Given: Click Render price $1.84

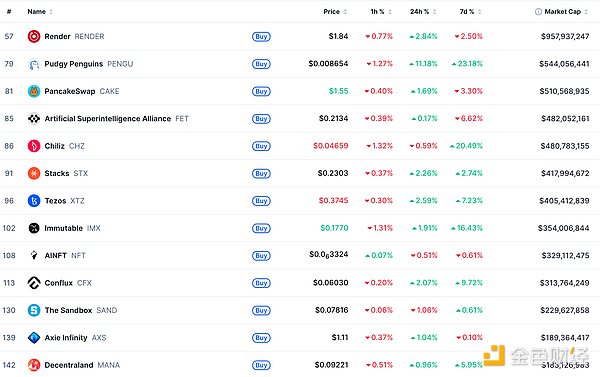Looking at the screenshot, I should (x=338, y=36).
